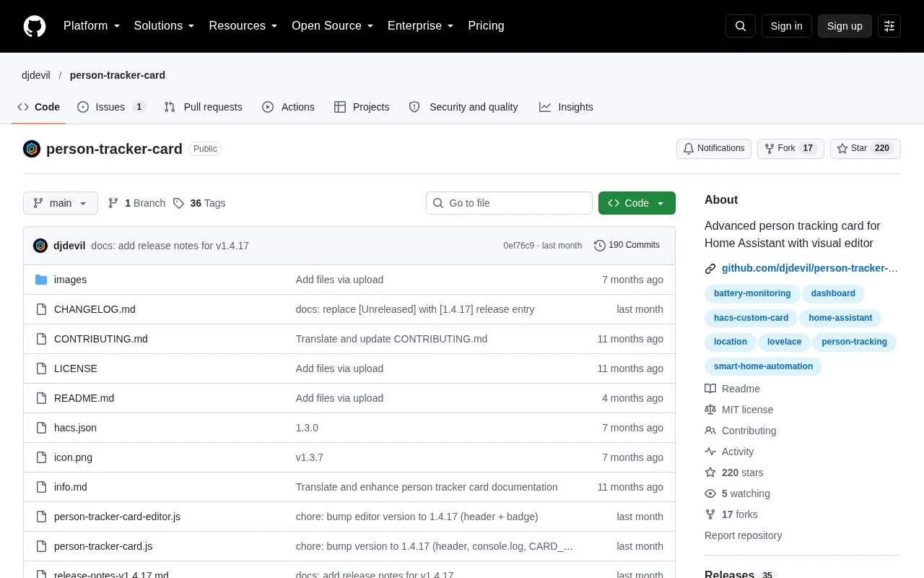Click the star icon beside 220 stars
Viewport: 924px width, 578px height.
point(710,473)
